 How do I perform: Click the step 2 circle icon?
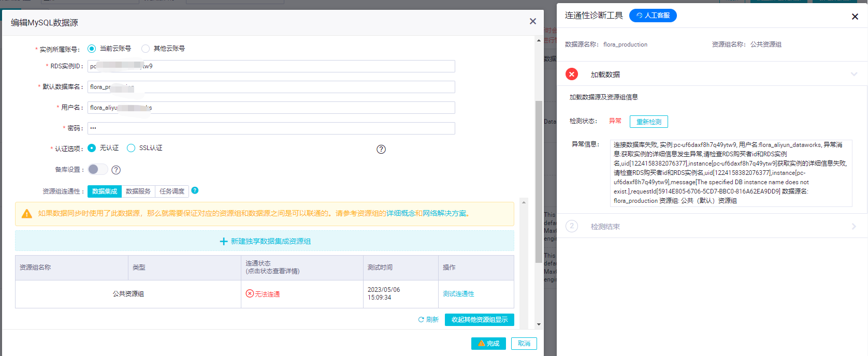coord(572,226)
